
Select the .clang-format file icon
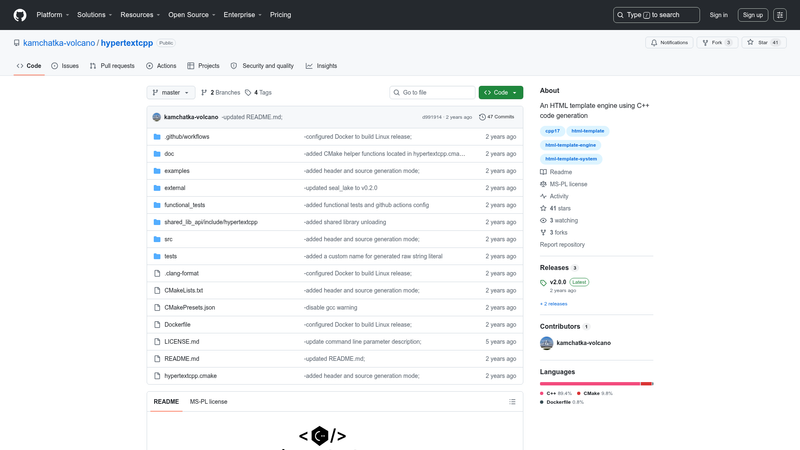click(x=157, y=273)
